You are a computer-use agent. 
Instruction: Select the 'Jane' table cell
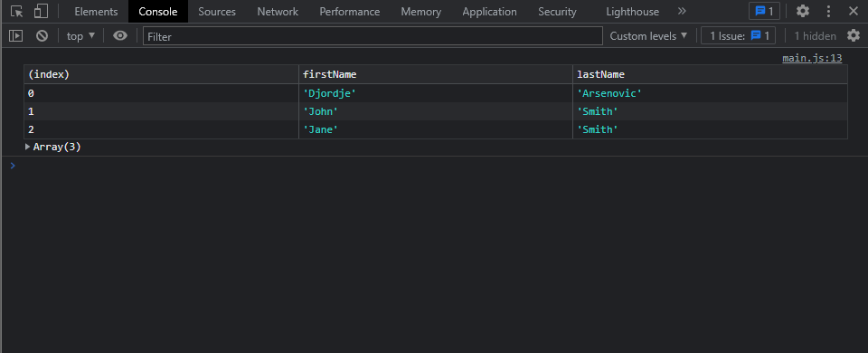tap(436, 129)
